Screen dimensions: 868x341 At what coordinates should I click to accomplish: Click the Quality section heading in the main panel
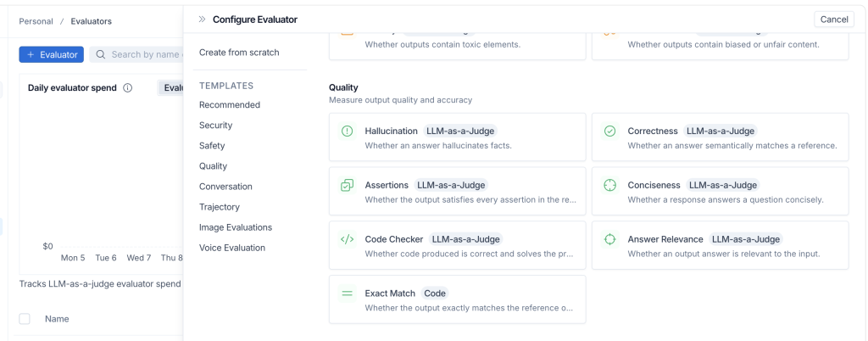[x=343, y=87]
